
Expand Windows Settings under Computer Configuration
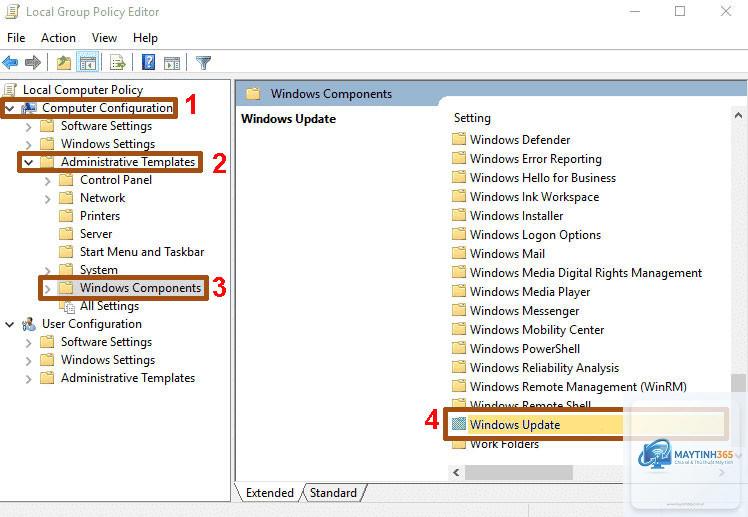(29, 145)
